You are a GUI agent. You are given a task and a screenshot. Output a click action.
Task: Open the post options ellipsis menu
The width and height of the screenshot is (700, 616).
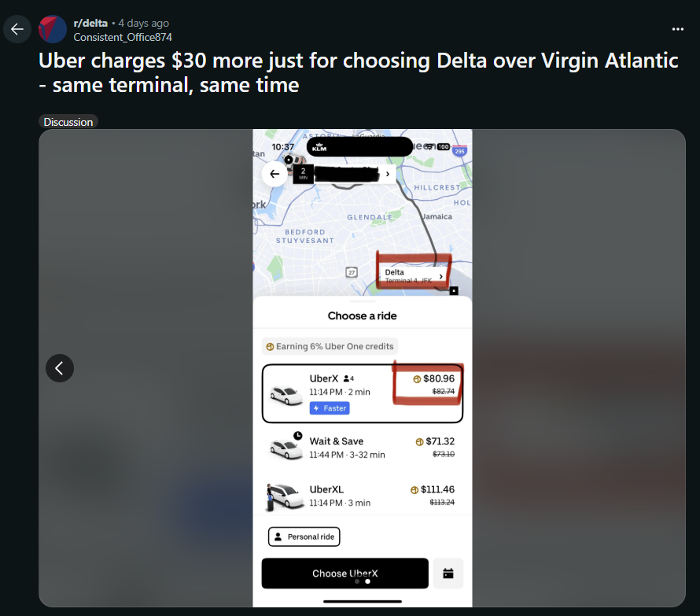pos(678,29)
